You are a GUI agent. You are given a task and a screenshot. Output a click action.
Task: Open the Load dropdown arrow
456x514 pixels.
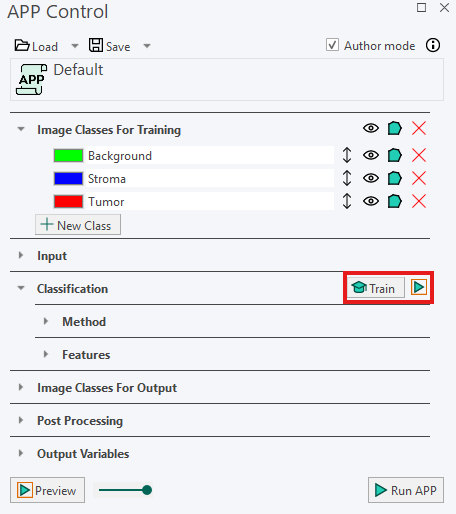75,46
